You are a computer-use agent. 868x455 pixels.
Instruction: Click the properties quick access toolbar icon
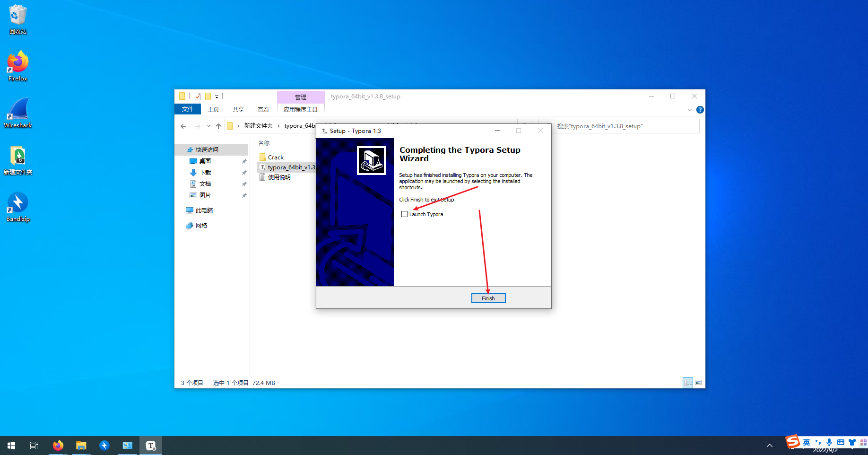pyautogui.click(x=198, y=96)
